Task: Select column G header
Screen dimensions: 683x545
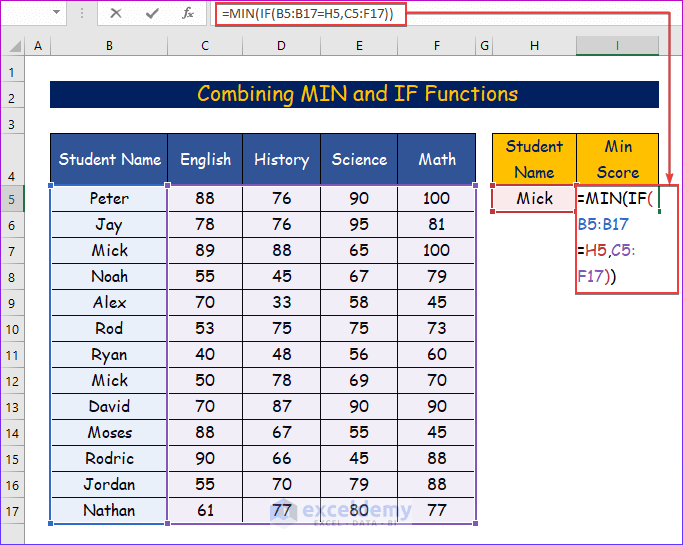Action: point(484,46)
